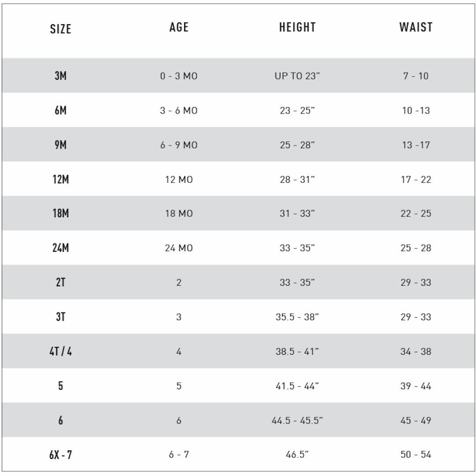Select the UP TO 23" height cell
Image resolution: width=476 pixels, height=476 pixels.
click(x=297, y=76)
